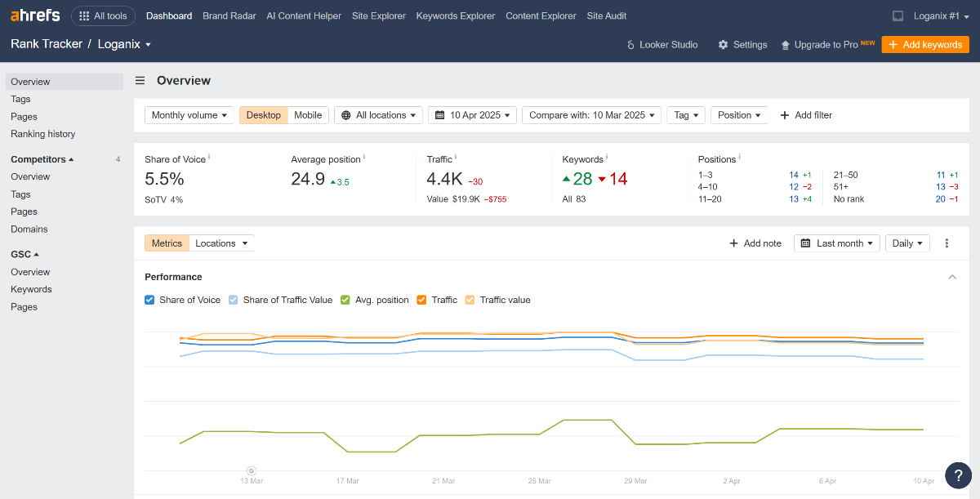Open the All locations dropdown

point(379,115)
